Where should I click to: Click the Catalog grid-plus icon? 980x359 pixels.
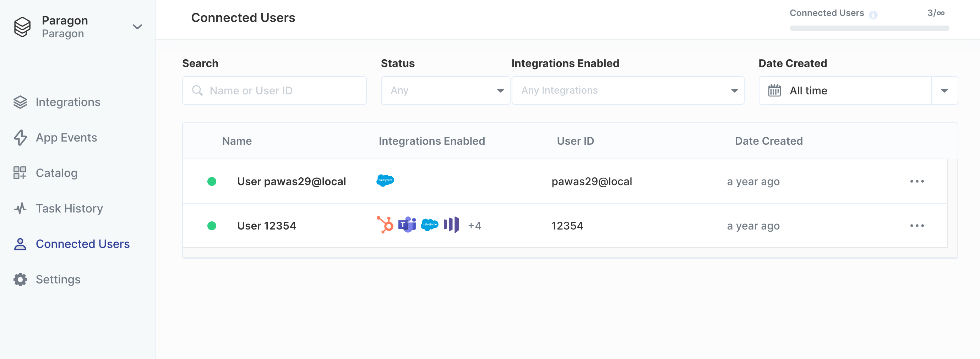pyautogui.click(x=20, y=173)
